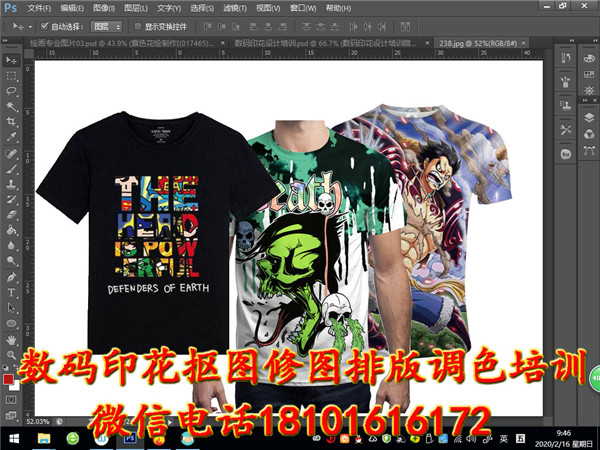Viewport: 600px width, 450px height.
Task: Select the Eyedropper tool
Action: 11,137
